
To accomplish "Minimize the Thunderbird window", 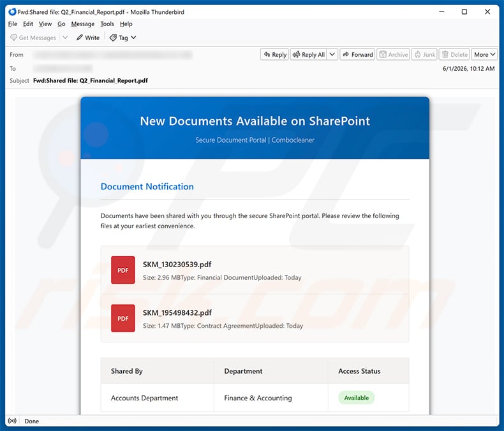I will coord(441,12).
